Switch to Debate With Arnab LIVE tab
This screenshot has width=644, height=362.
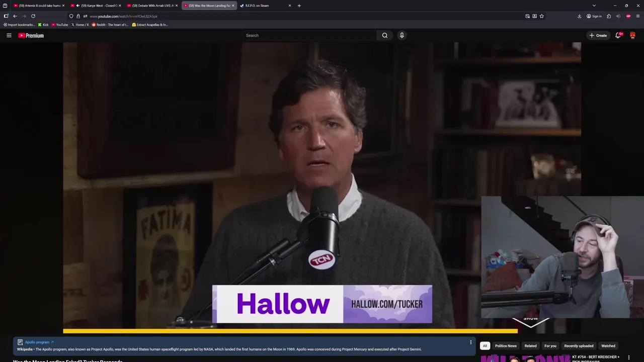151,6
